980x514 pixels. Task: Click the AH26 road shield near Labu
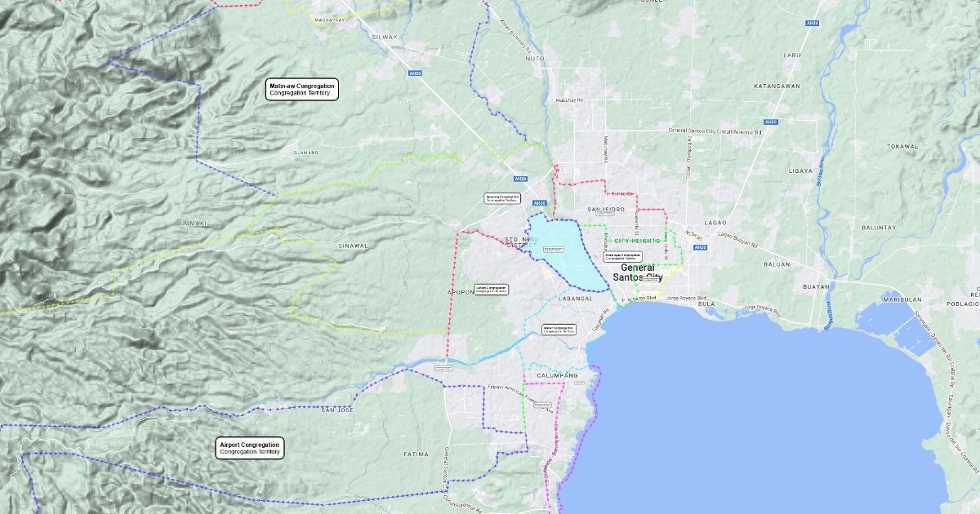pos(812,23)
